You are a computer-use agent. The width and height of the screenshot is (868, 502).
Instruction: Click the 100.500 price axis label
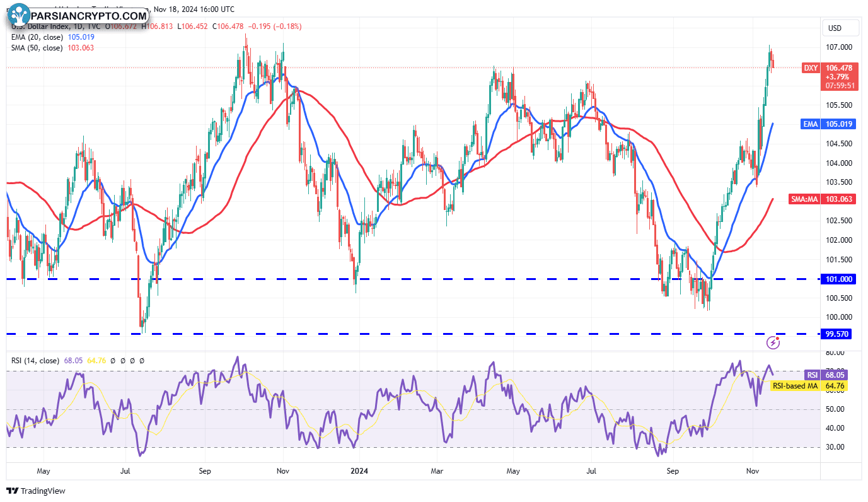point(838,298)
